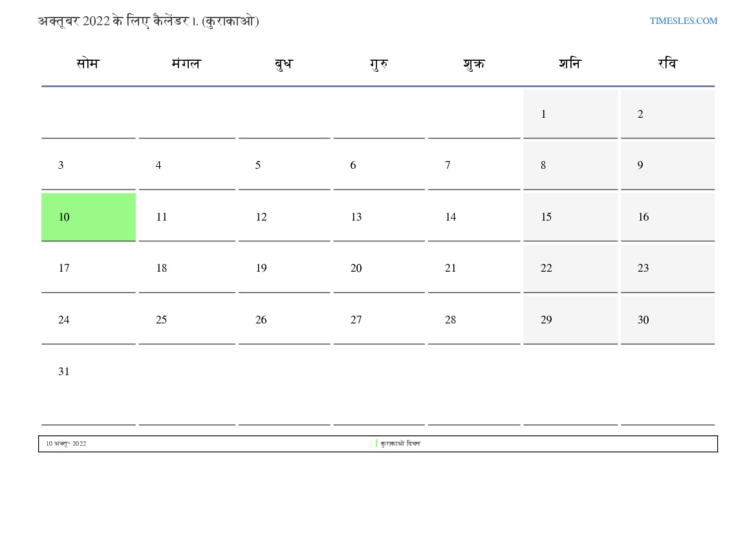Image resolution: width=756 pixels, height=535 pixels.
Task: Click the शुक्र weekday header
Action: coord(474,63)
